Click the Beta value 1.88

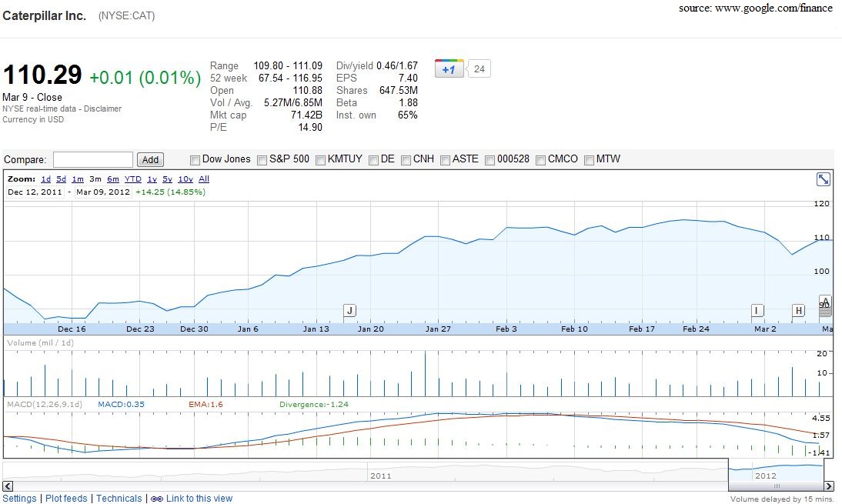pyautogui.click(x=408, y=102)
